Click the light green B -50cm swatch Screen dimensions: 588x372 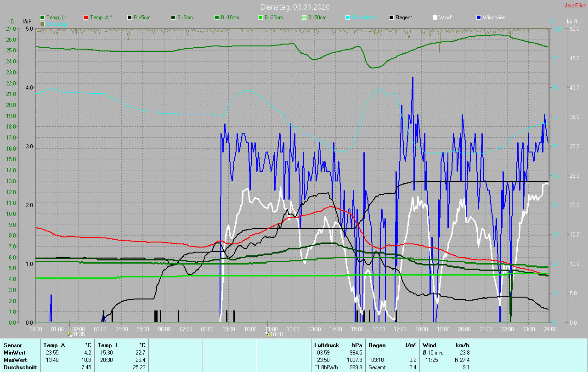304,17
